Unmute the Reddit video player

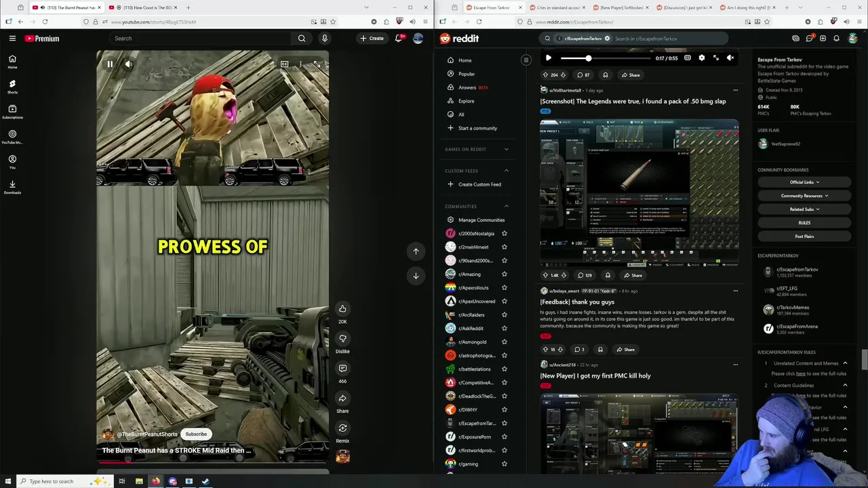click(730, 58)
